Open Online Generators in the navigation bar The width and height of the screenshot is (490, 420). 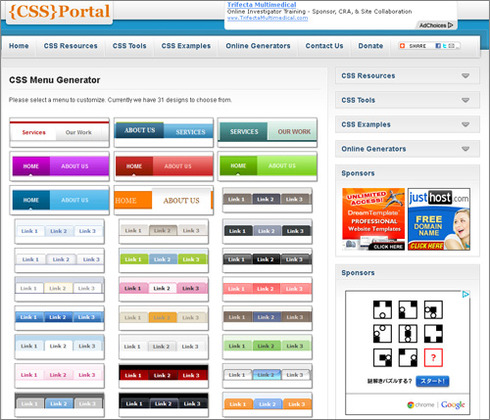(258, 46)
